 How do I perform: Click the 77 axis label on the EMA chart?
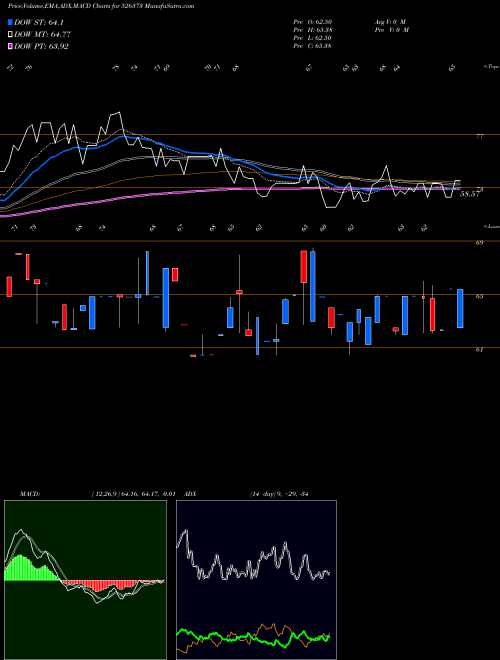(479, 137)
